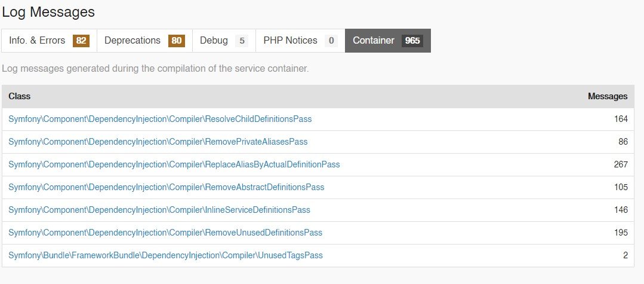Click the 965 count badge on Container
The width and height of the screenshot is (644, 284).
(x=412, y=41)
